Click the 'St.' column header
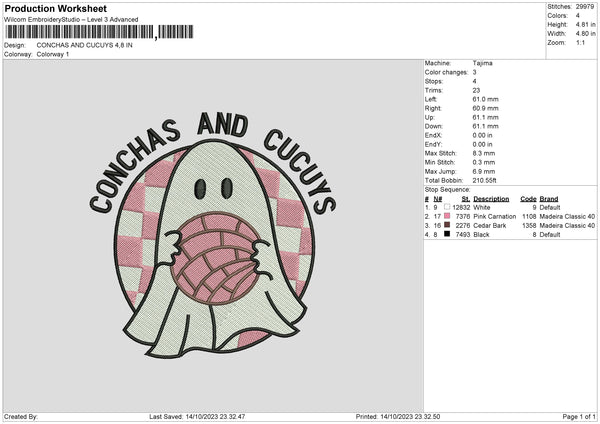The image size is (600, 424). click(466, 199)
